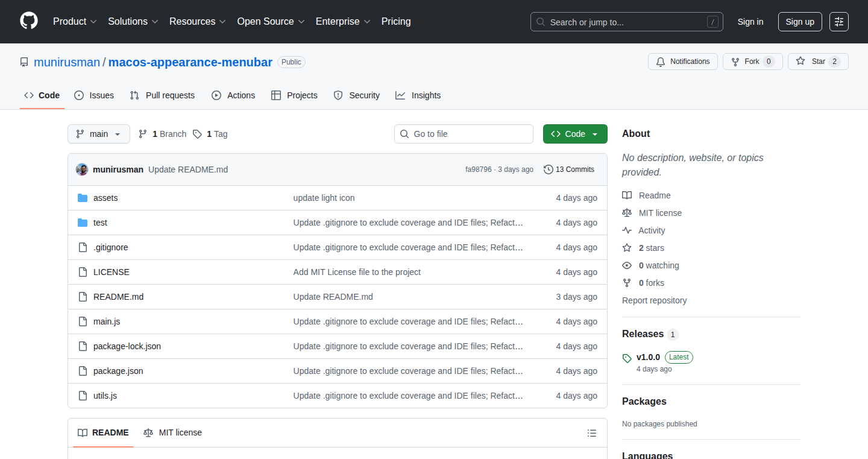View the 13 Commits history
This screenshot has width=868, height=459.
coord(569,169)
